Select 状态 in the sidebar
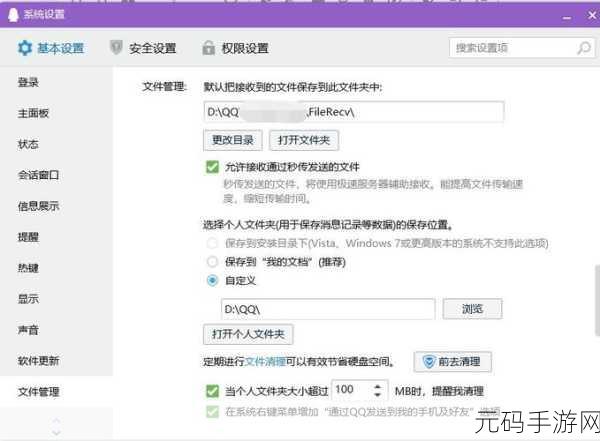Viewport: 600px width, 441px height. coord(28,144)
